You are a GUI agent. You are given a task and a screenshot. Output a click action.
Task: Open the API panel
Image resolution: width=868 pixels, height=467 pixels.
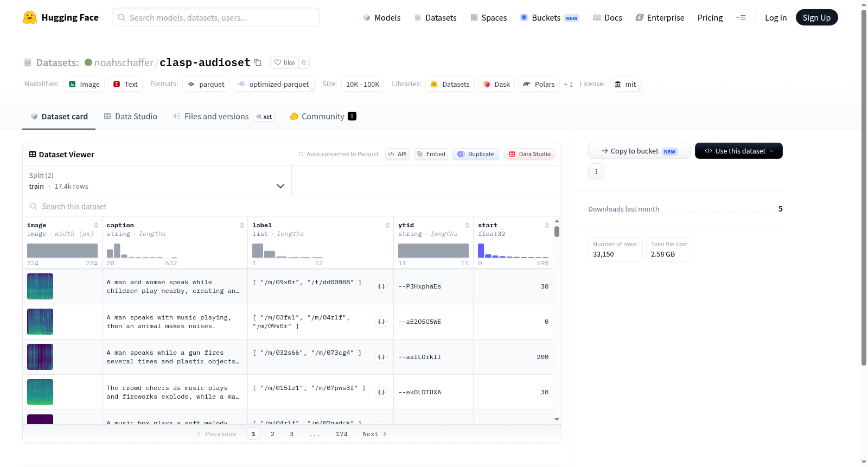(397, 154)
